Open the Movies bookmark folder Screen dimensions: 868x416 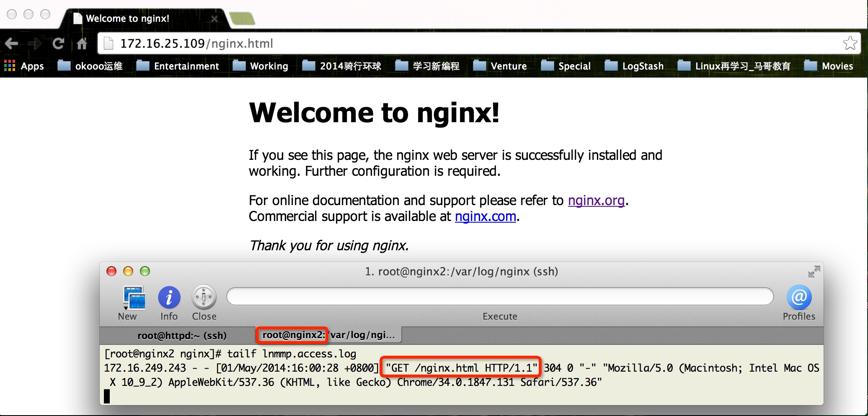tap(829, 66)
